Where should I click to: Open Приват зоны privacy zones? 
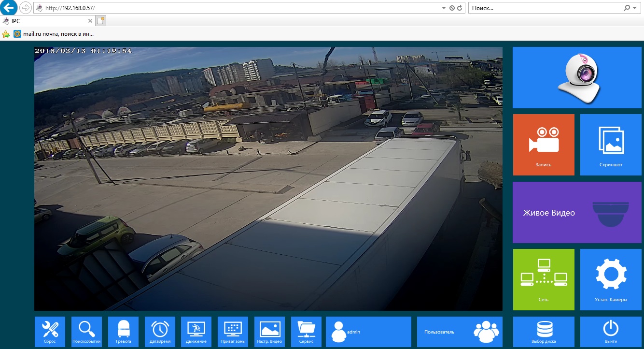233,332
